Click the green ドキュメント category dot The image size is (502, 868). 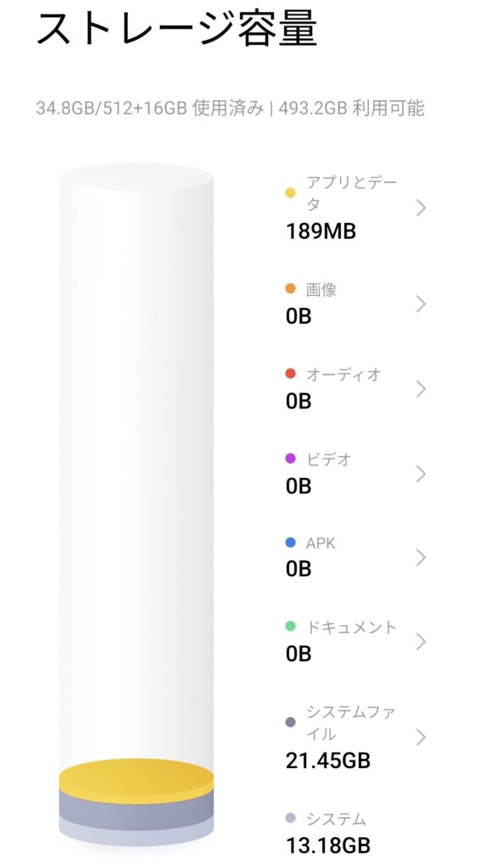point(292,627)
